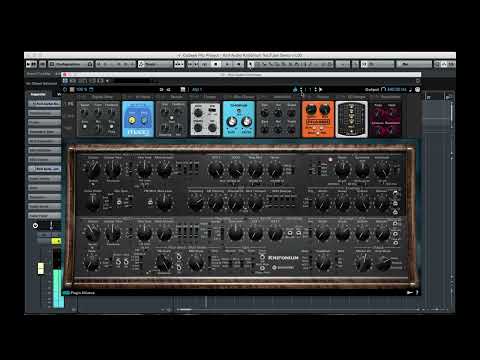
Task: Select the light grey effect pedal
Action: click(x=205, y=119)
